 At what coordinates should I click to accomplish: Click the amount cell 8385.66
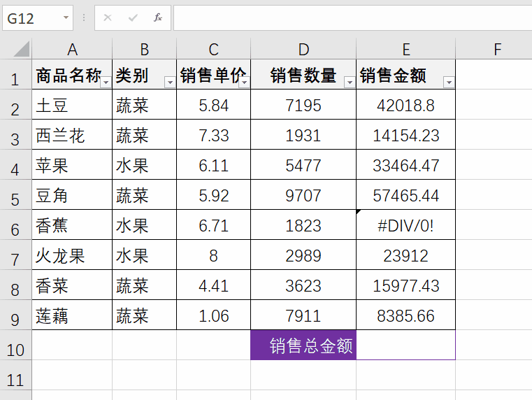click(x=405, y=315)
